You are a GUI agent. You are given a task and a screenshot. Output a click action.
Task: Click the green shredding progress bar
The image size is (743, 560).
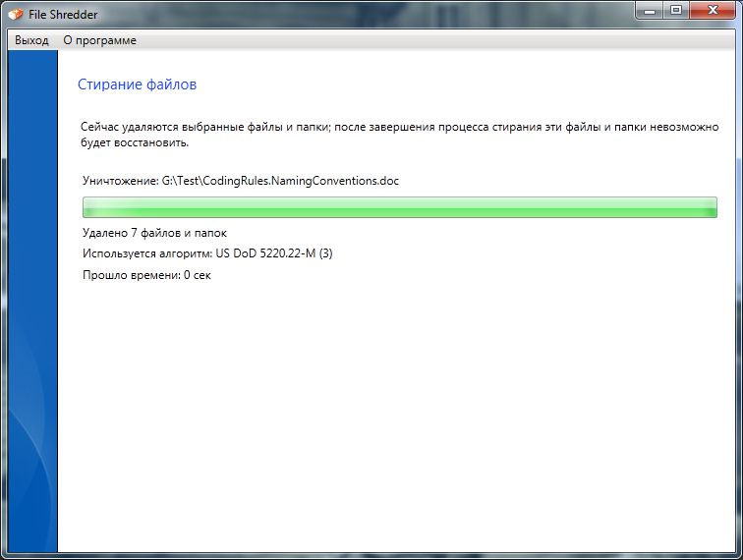[399, 207]
